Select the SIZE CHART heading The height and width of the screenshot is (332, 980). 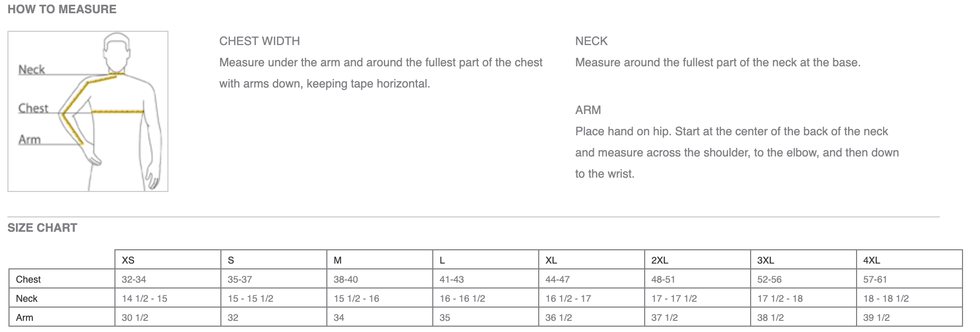tap(42, 228)
